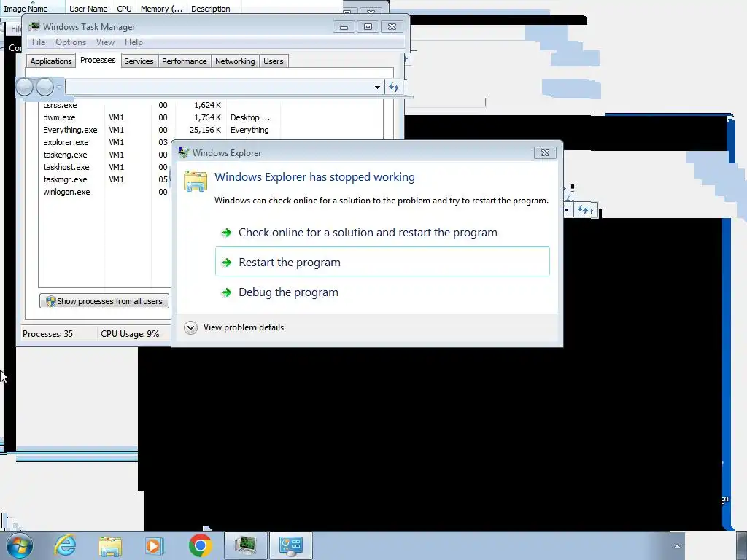Viewport: 747px width, 560px height.
Task: Sort by the User Name column header
Action: (x=88, y=8)
